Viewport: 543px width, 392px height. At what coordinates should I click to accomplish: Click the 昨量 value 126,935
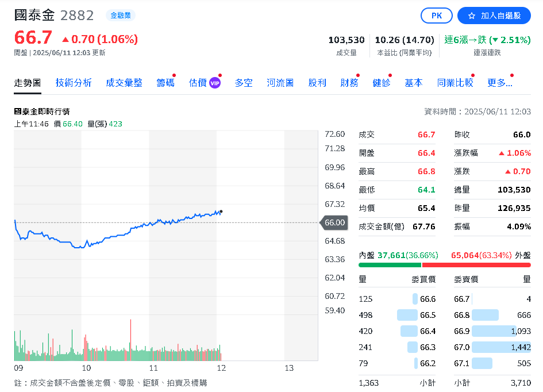(514, 208)
